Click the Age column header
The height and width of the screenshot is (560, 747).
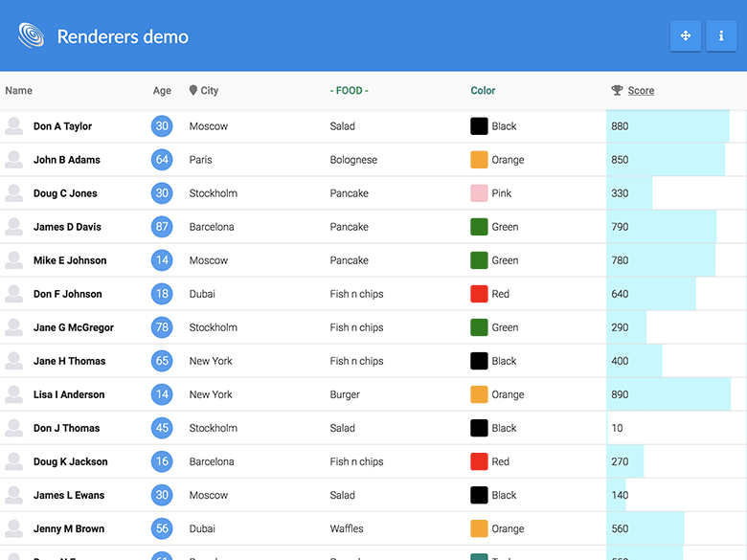162,91
